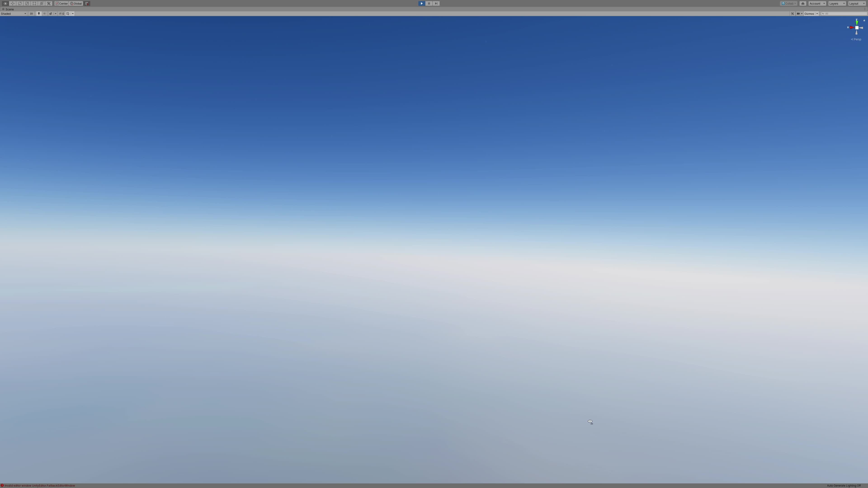Select the Scale tool
868x488 pixels.
(x=27, y=3)
